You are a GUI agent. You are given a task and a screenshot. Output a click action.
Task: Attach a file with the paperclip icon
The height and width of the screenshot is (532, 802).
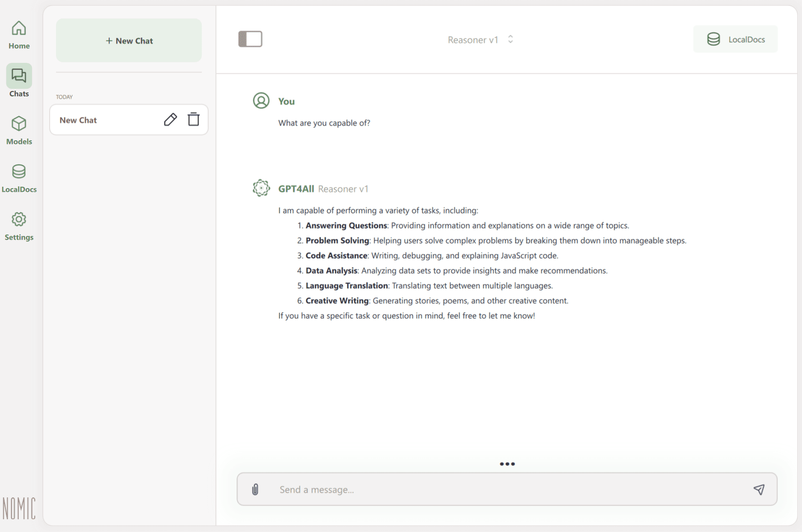tap(255, 489)
